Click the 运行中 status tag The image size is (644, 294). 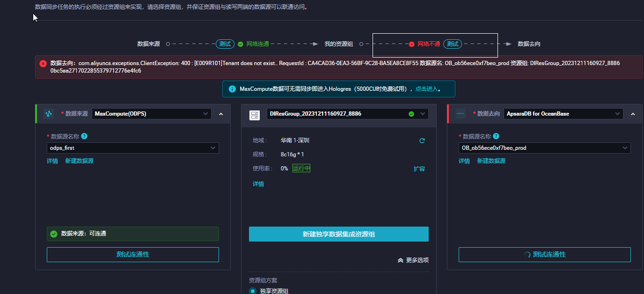pos(301,169)
